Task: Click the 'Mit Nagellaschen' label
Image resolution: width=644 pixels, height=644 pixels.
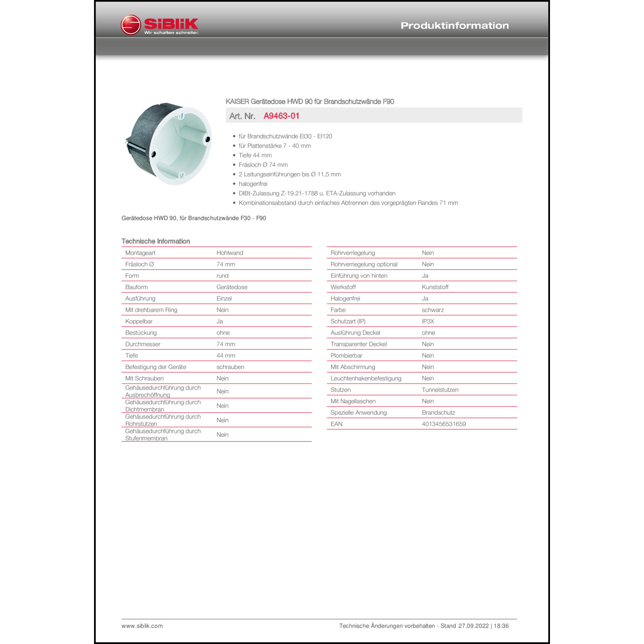Action: [x=353, y=401]
